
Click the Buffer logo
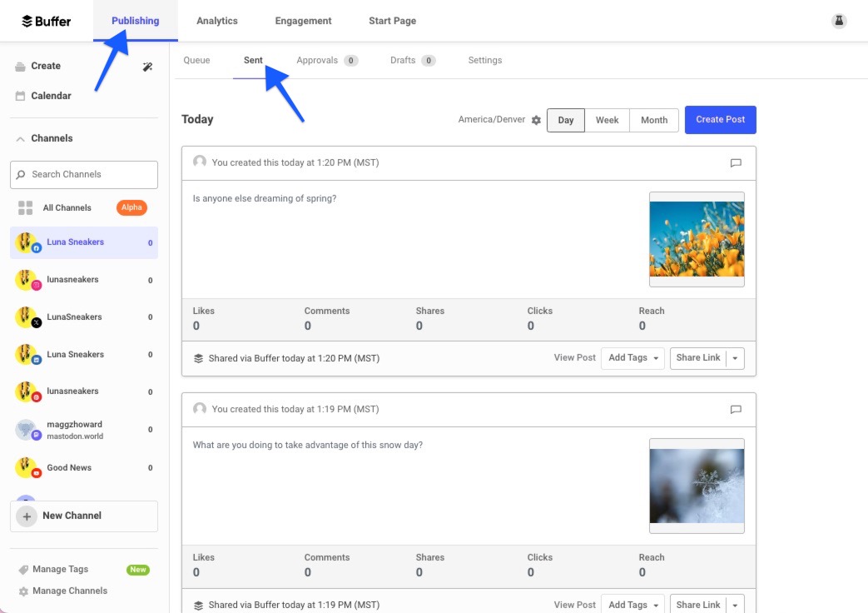(46, 21)
